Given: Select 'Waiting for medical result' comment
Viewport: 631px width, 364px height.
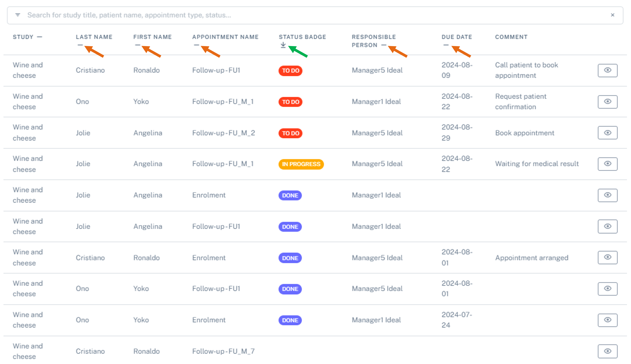Looking at the screenshot, I should point(537,164).
